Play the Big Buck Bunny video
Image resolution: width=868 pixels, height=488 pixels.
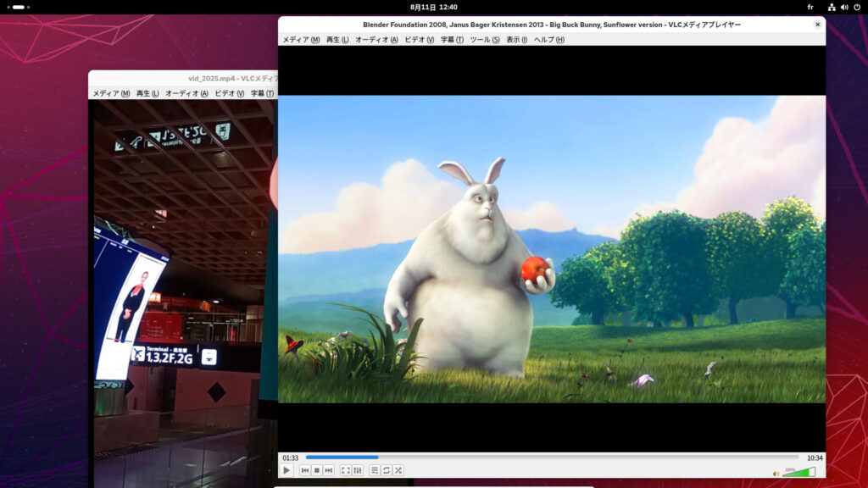coord(287,470)
